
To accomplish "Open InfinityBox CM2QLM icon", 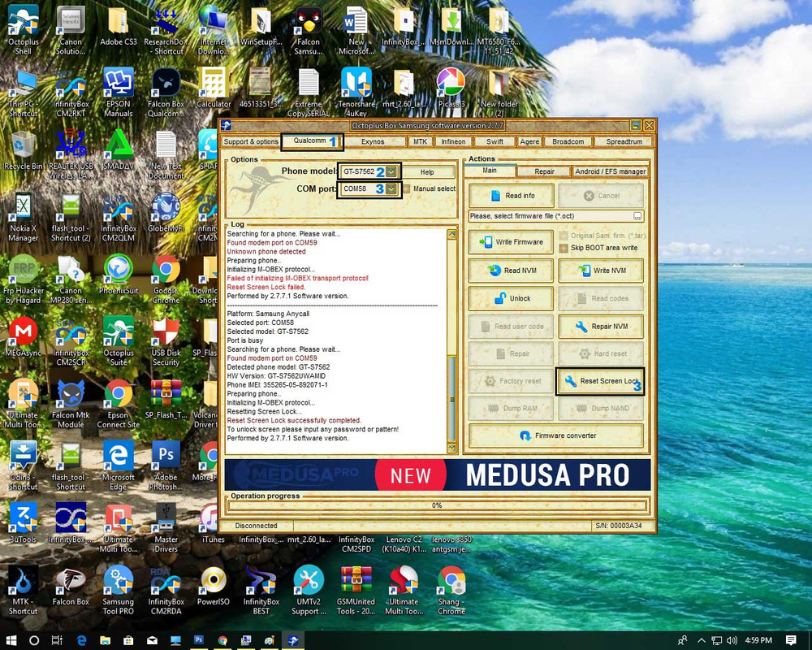I will coord(119,217).
